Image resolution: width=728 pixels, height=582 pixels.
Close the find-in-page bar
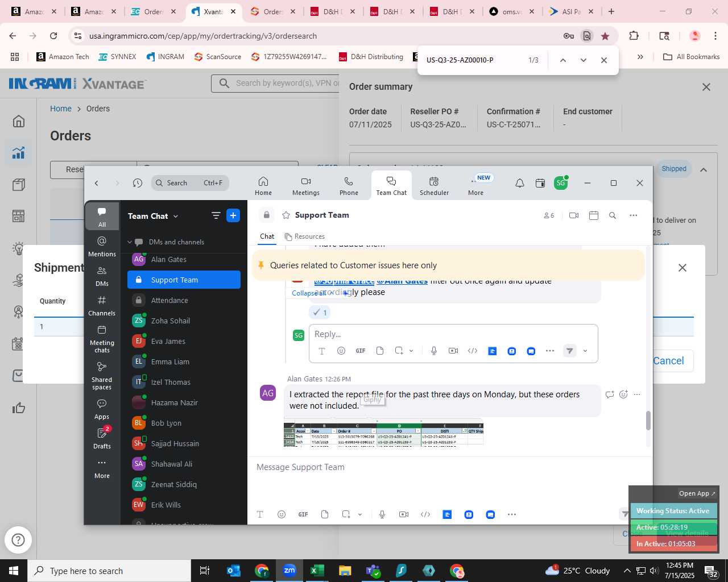[x=604, y=60]
